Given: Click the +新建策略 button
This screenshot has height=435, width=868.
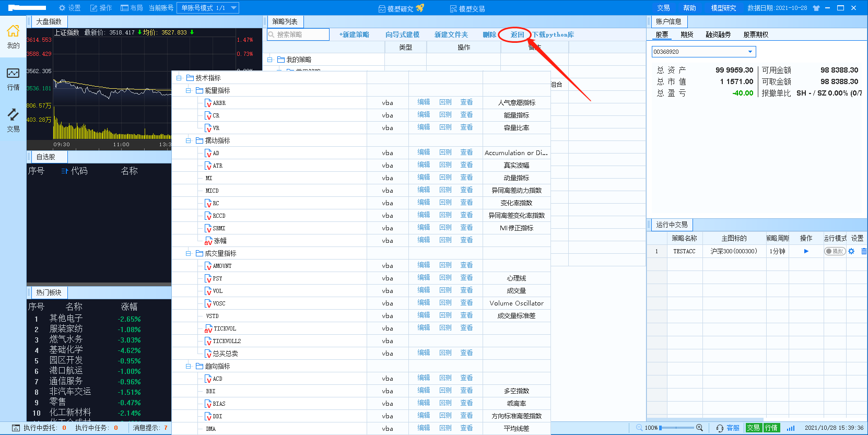Looking at the screenshot, I should pyautogui.click(x=354, y=34).
